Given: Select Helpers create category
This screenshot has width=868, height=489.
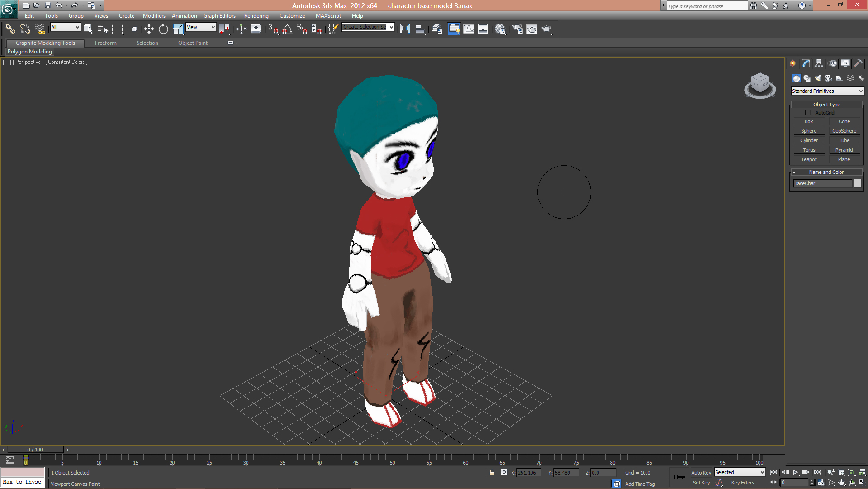Looking at the screenshot, I should pyautogui.click(x=840, y=78).
